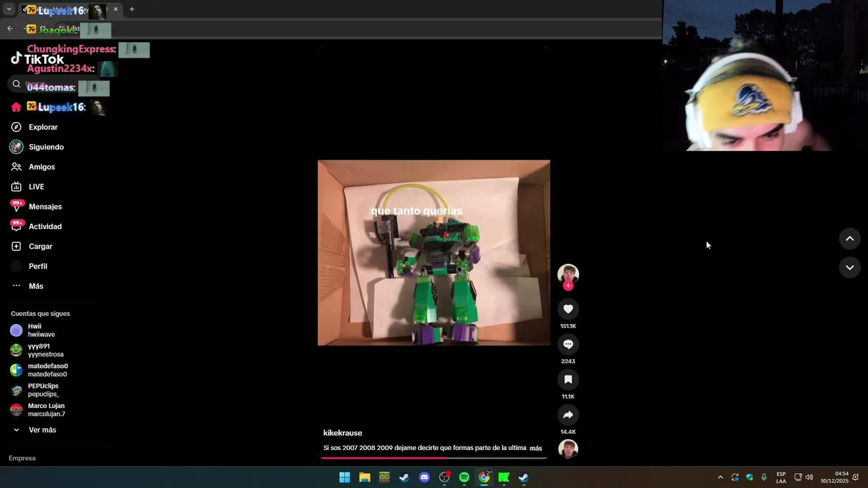The image size is (868, 488).
Task: Open OBS Studio from the taskbar
Action: [444, 477]
